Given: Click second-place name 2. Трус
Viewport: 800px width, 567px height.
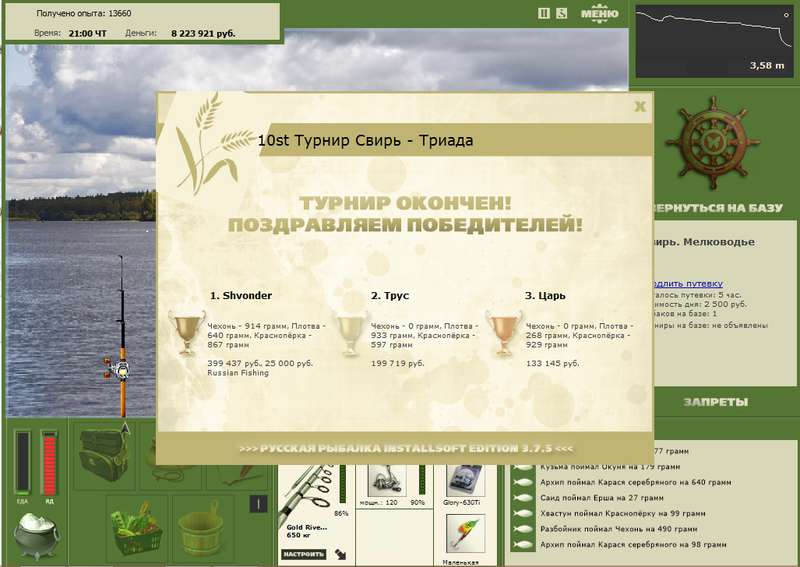Looking at the screenshot, I should pyautogui.click(x=390, y=295).
